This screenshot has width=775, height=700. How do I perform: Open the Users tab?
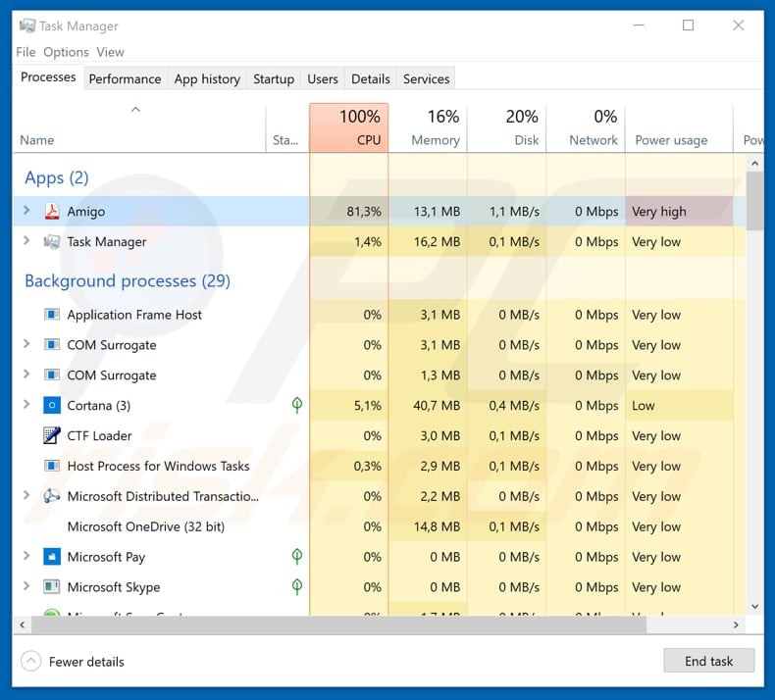tap(322, 79)
